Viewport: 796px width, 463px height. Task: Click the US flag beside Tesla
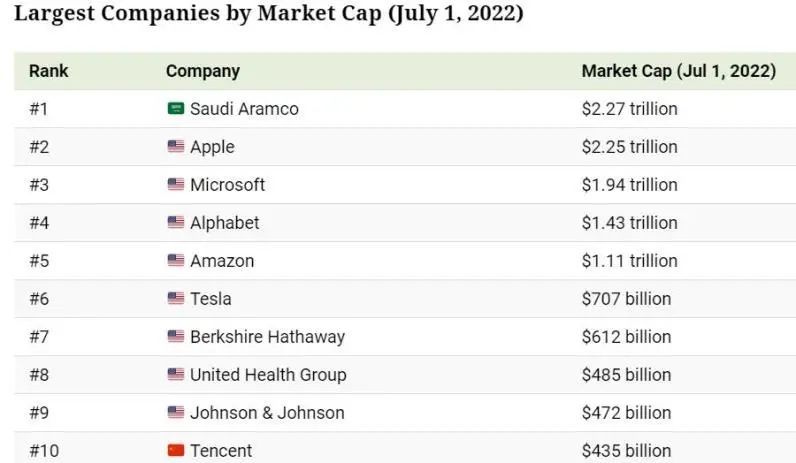click(x=176, y=299)
